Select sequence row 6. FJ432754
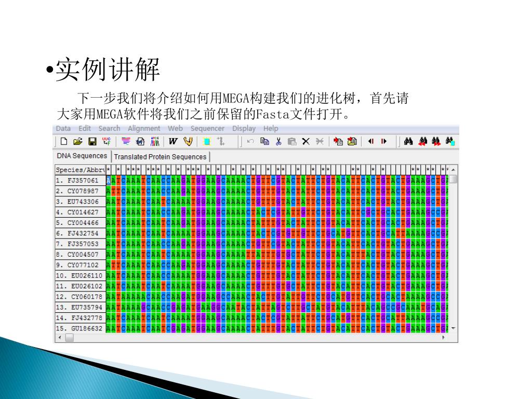The image size is (532, 399). click(81, 233)
